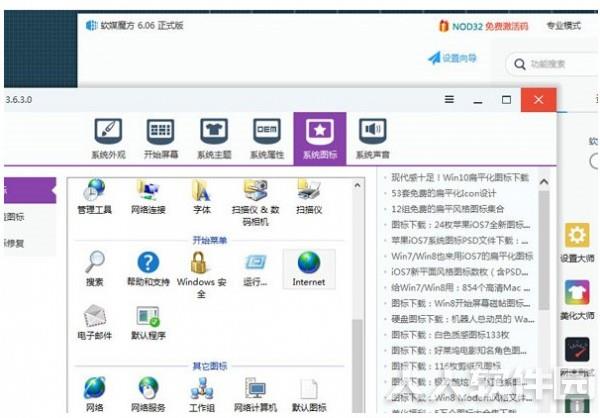Click the 其它图标 section header
This screenshot has width=600, height=418.
(209, 366)
